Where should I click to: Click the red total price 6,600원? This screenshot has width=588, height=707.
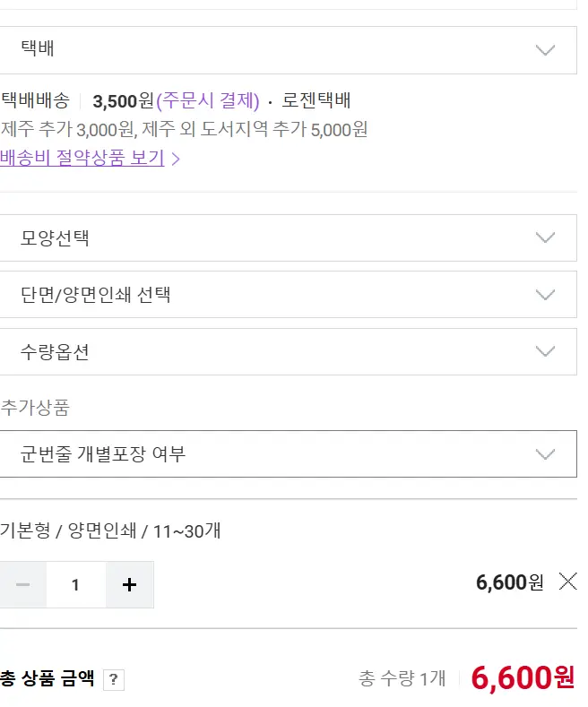pyautogui.click(x=523, y=678)
